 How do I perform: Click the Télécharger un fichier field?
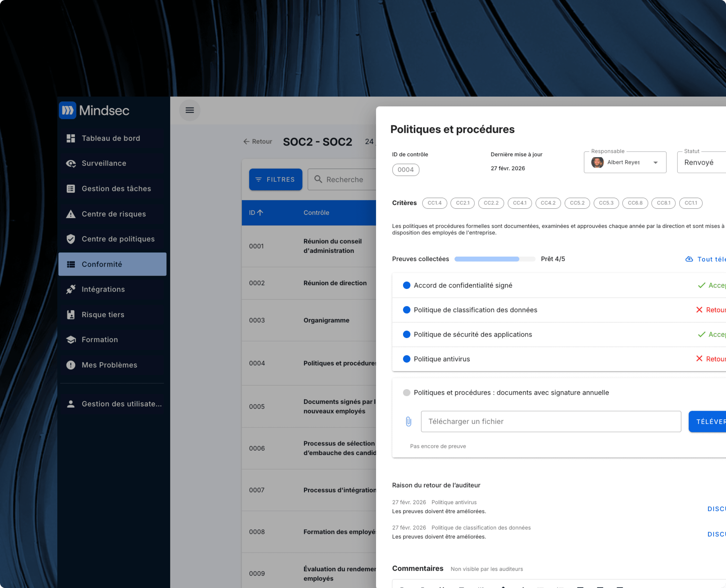pos(551,421)
